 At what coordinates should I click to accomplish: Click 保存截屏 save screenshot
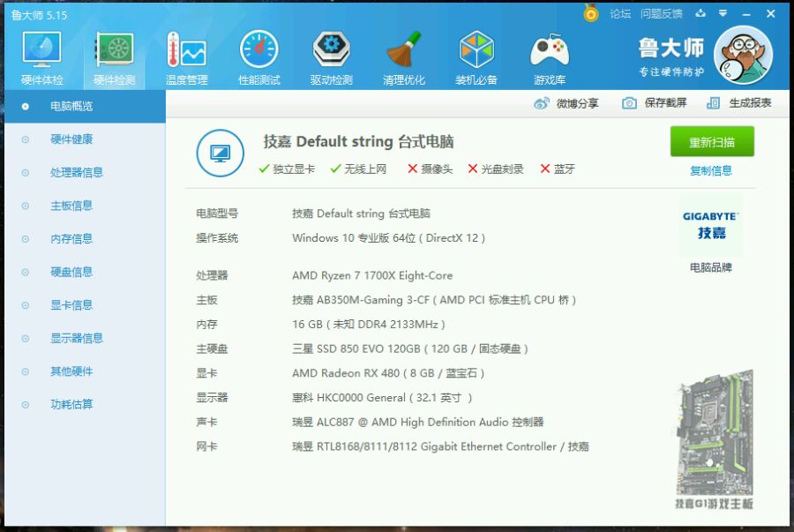[x=665, y=103]
